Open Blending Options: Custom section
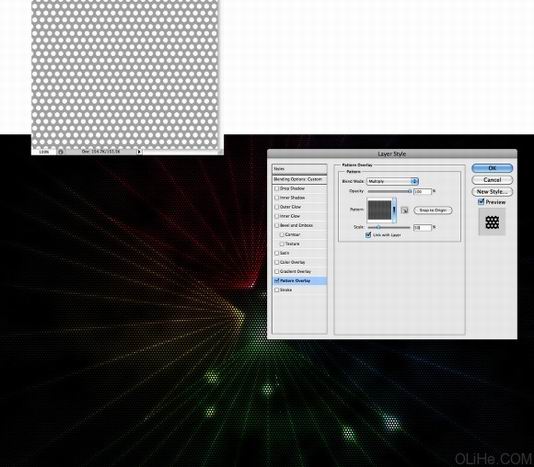This screenshot has width=534, height=467. pyautogui.click(x=299, y=179)
